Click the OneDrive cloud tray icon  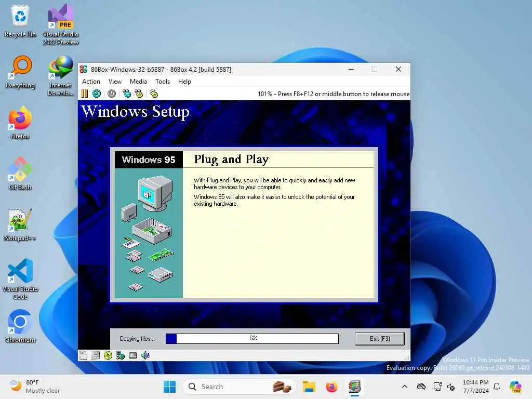[421, 387]
